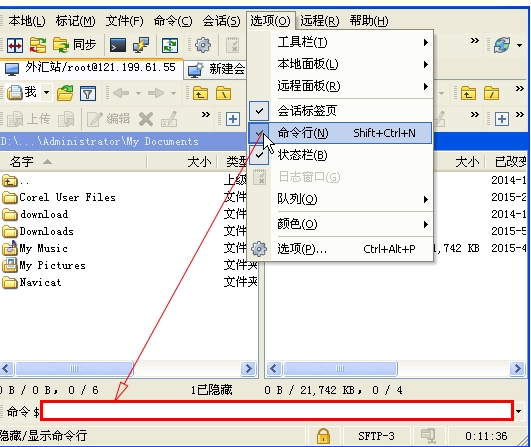
Task: Click the 同步 synchronize toolbar button
Action: 75,45
